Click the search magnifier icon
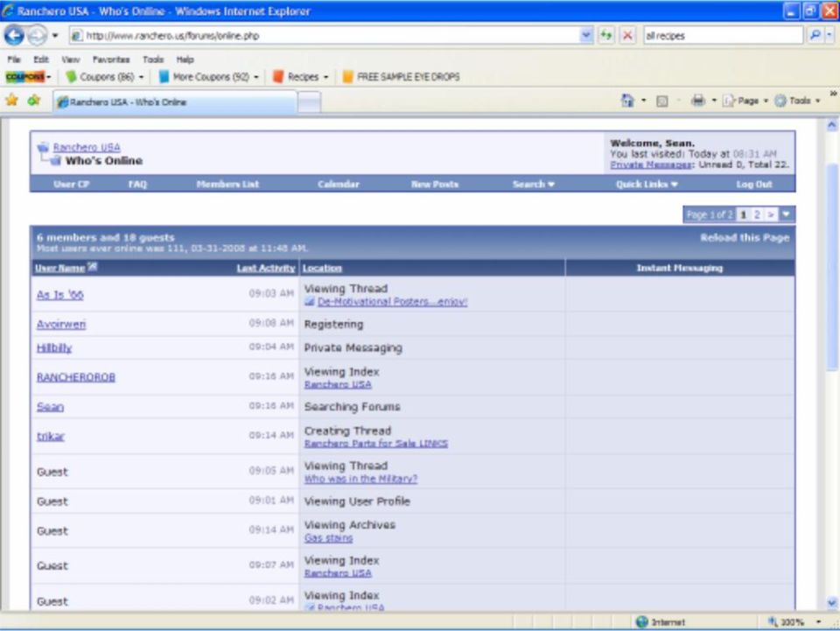The height and width of the screenshot is (631, 840). pos(815,35)
